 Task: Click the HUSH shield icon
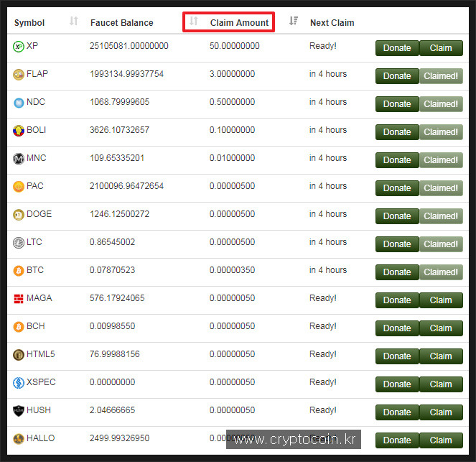[19, 411]
